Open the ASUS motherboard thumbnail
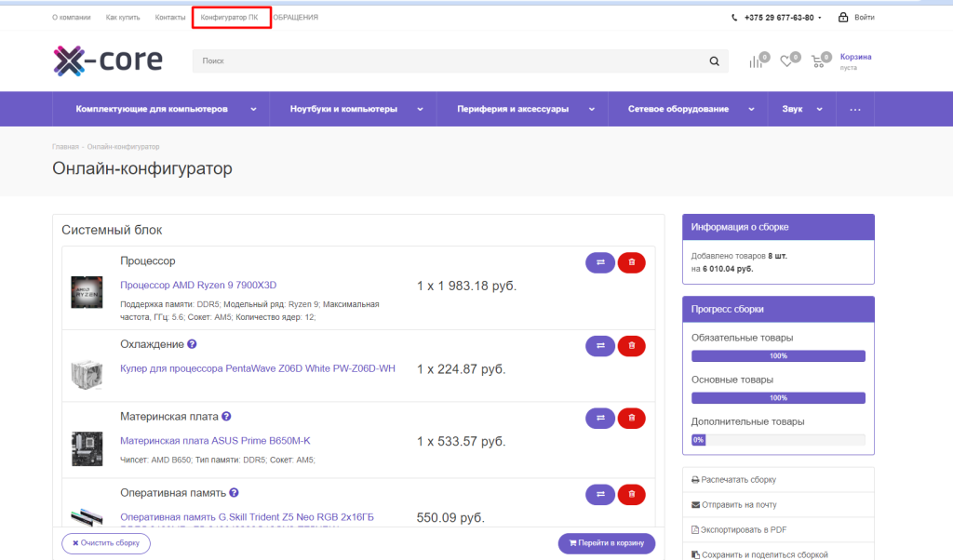953x560 pixels. click(87, 449)
